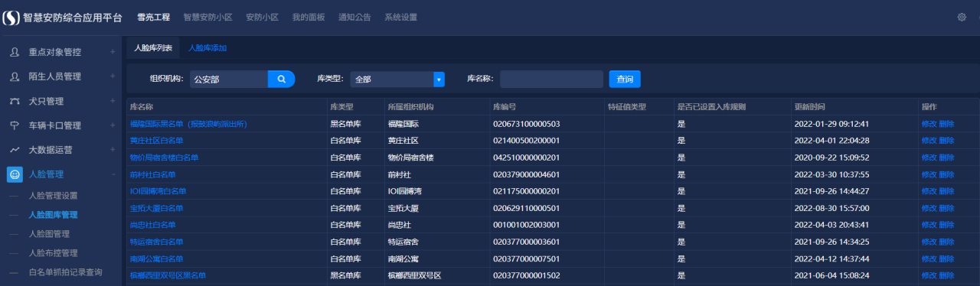Viewport: 980px width, 286px height.
Task: Switch to the 人脸库添加 tab
Action: click(x=207, y=47)
